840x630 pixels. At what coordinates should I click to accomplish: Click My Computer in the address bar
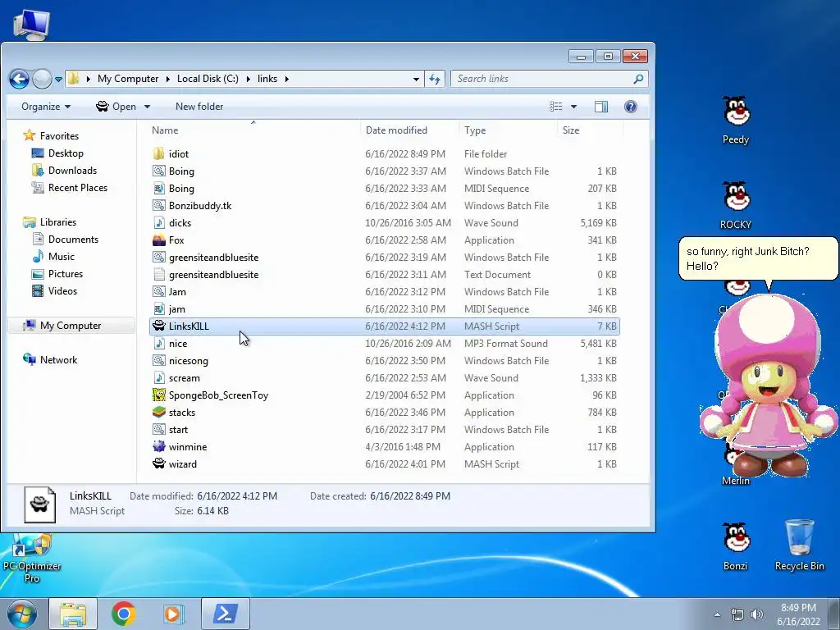point(128,79)
